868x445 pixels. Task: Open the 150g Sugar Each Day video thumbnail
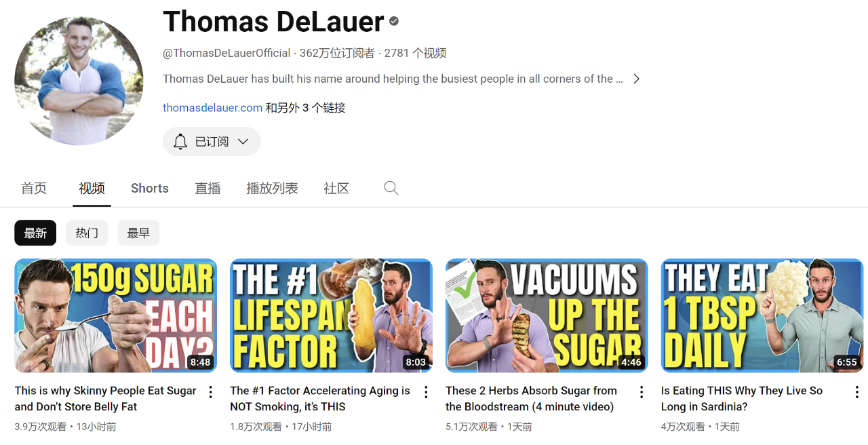(x=115, y=315)
